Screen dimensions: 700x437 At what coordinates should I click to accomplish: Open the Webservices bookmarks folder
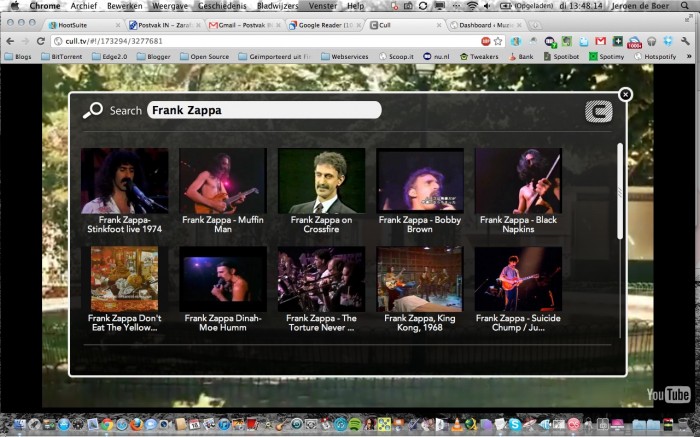(x=345, y=57)
